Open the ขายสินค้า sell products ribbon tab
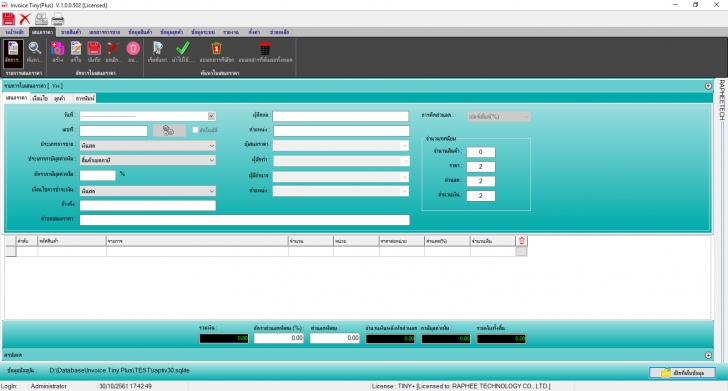The image size is (728, 391). click(71, 32)
